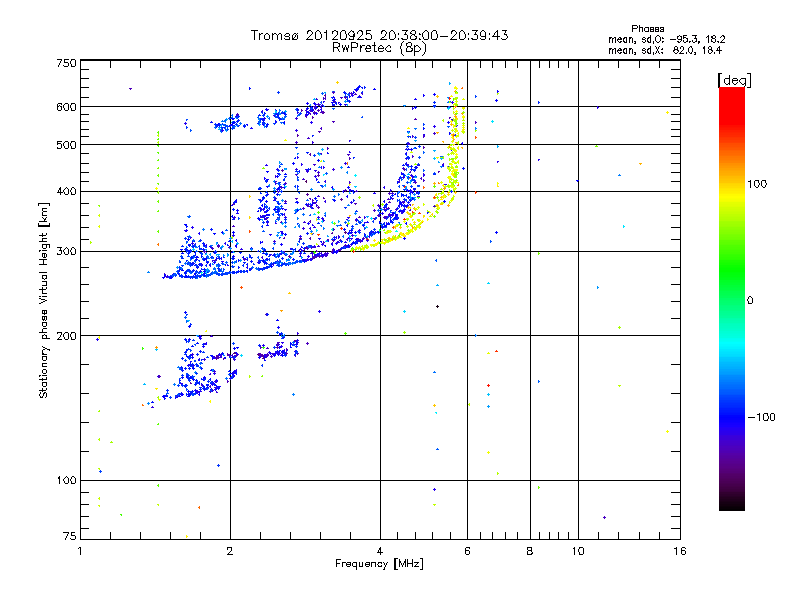Viewport: 800px width, 600px height.
Task: Click the y-axis tick label "100"
Action: (67, 480)
